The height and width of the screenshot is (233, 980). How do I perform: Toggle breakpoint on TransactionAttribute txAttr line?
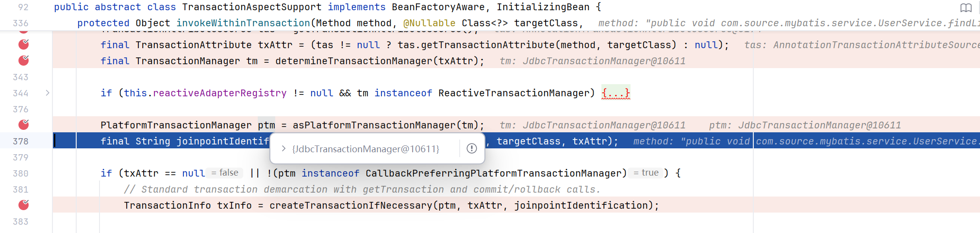click(x=23, y=45)
